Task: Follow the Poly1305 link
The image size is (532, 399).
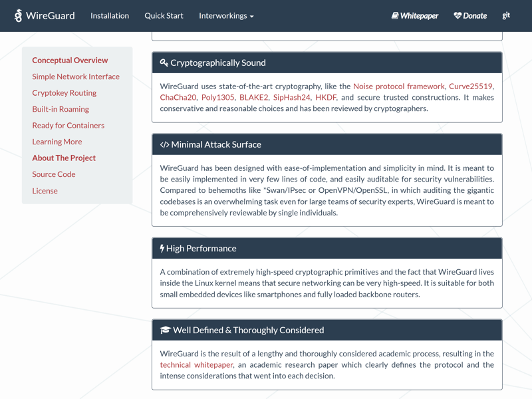Action: pyautogui.click(x=218, y=97)
